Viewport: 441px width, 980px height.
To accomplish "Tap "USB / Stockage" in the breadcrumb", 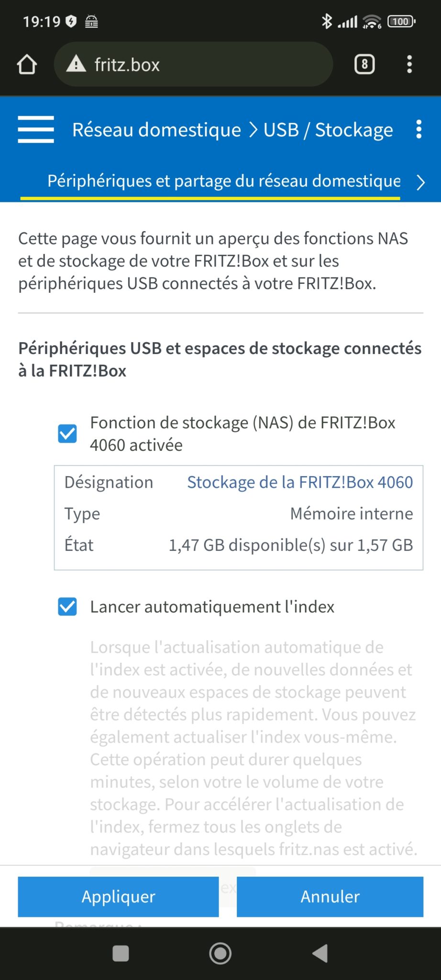I will click(328, 130).
